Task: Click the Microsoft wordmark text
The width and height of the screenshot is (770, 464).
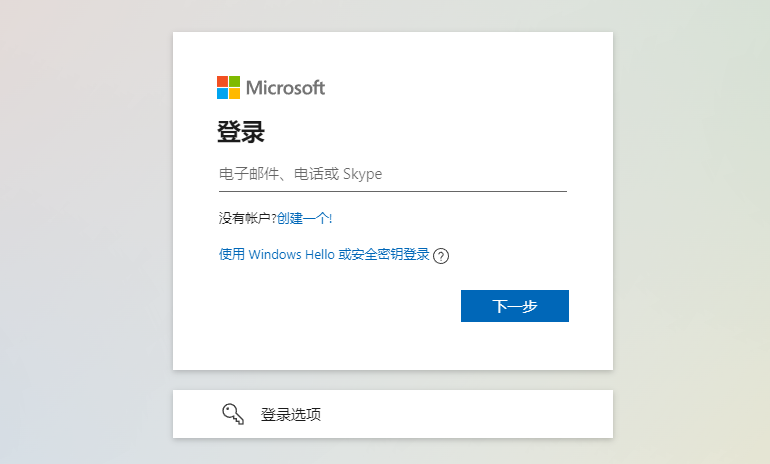Action: coord(285,88)
